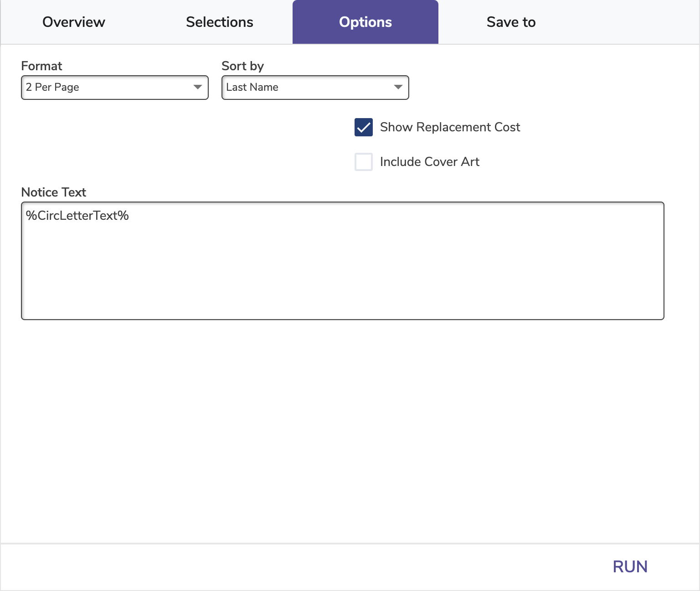
Task: Click inside the Notice Text box
Action: click(342, 269)
